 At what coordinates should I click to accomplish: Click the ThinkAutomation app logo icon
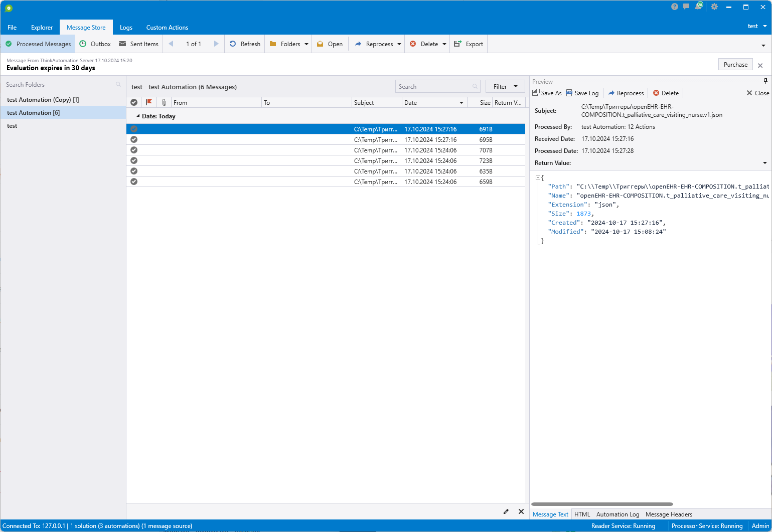coord(9,8)
